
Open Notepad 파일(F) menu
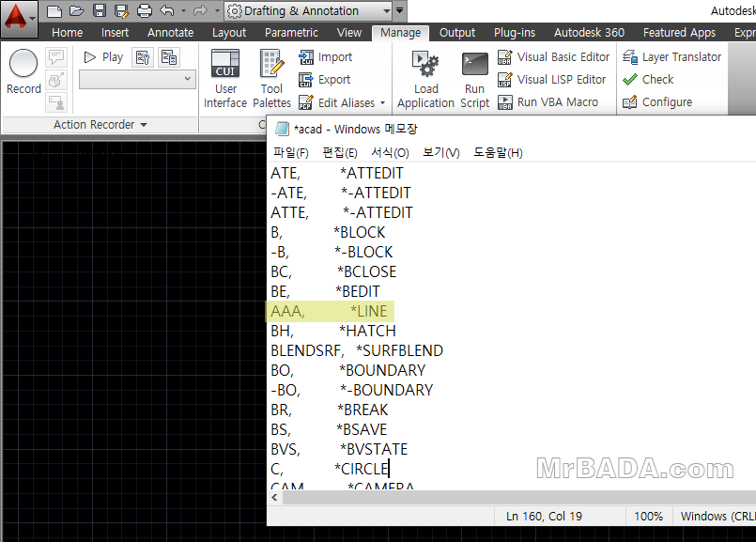(291, 153)
